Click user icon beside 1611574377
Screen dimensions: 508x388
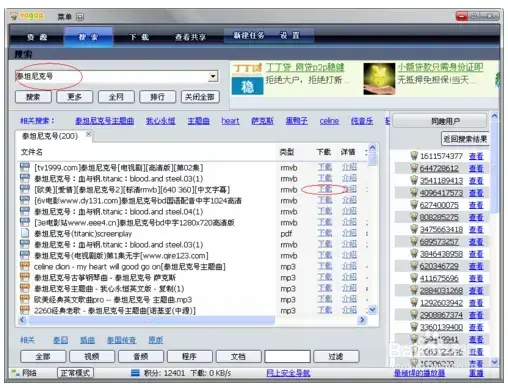pyautogui.click(x=414, y=156)
